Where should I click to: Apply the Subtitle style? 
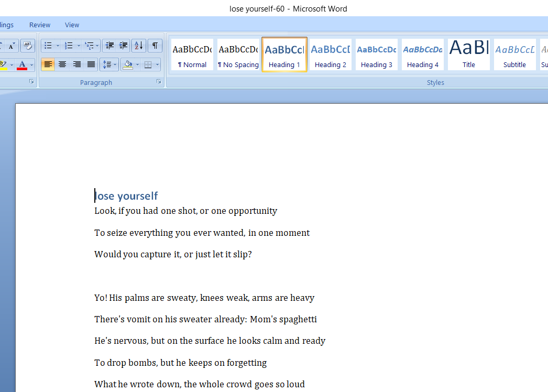[x=515, y=55]
